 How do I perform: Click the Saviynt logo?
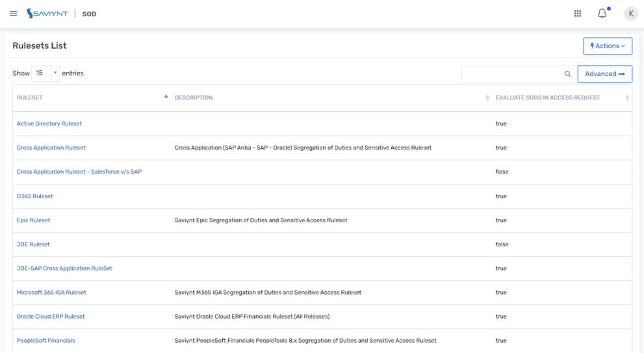(x=47, y=14)
